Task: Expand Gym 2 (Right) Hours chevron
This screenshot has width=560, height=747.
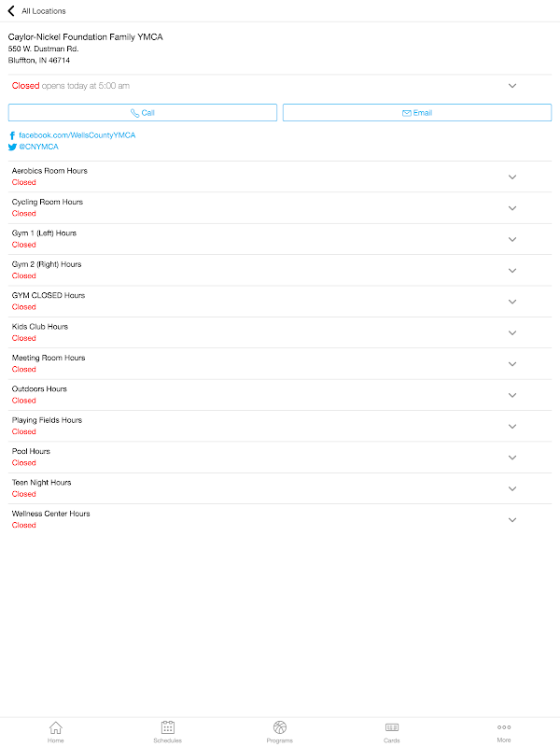Action: pyautogui.click(x=512, y=270)
